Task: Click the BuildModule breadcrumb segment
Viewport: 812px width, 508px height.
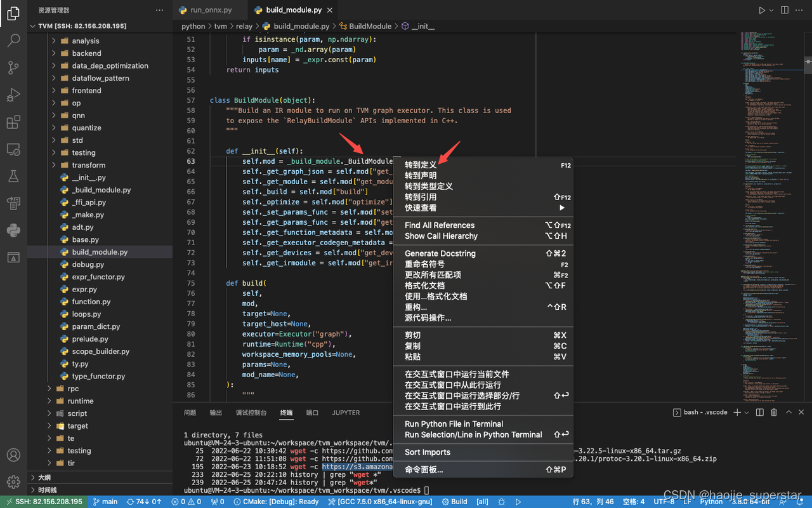Action: [x=370, y=26]
